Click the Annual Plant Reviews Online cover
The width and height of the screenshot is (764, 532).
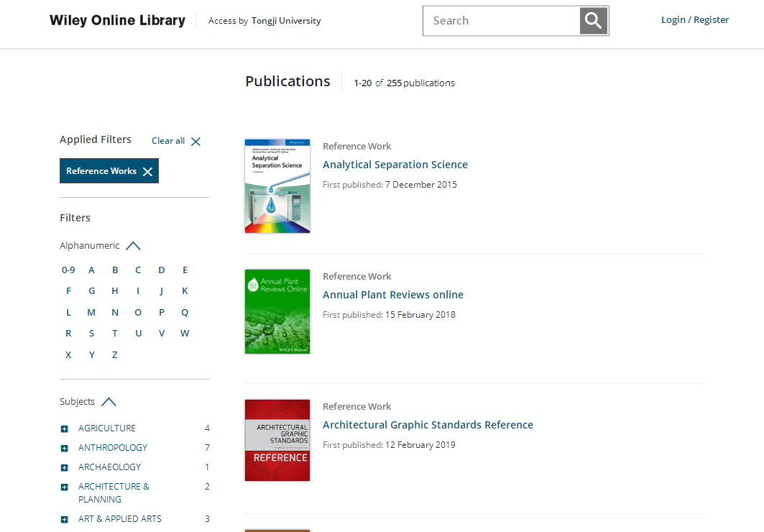[x=277, y=311]
